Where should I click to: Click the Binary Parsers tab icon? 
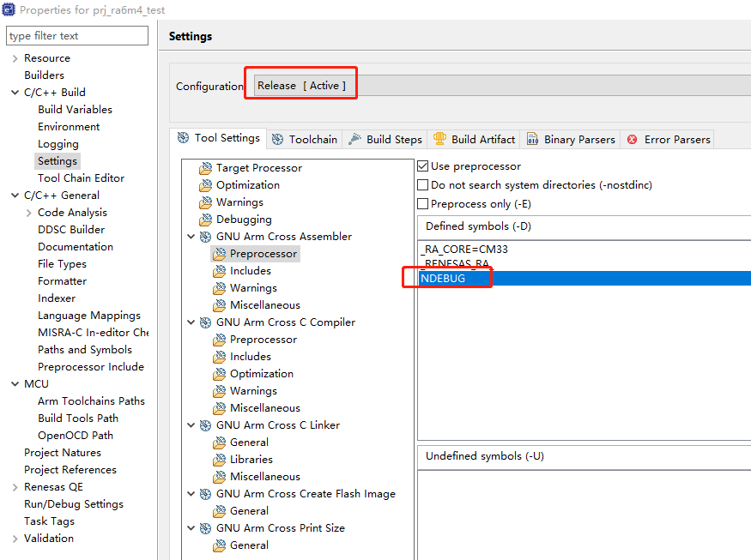pos(533,140)
